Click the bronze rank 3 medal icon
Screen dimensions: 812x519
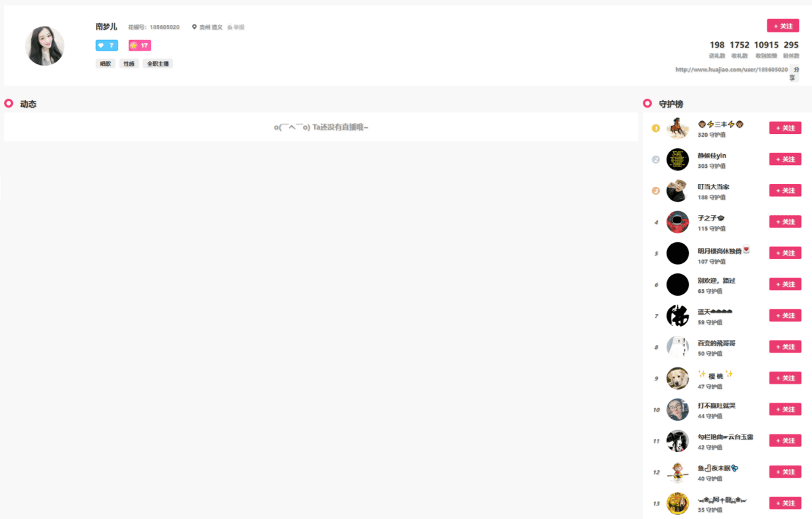click(655, 191)
